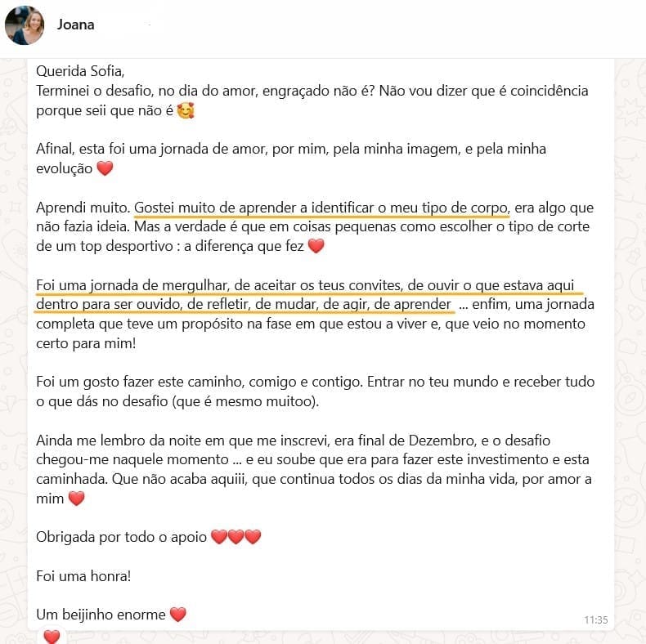Click the red heart after 'evolução'

pos(105,168)
